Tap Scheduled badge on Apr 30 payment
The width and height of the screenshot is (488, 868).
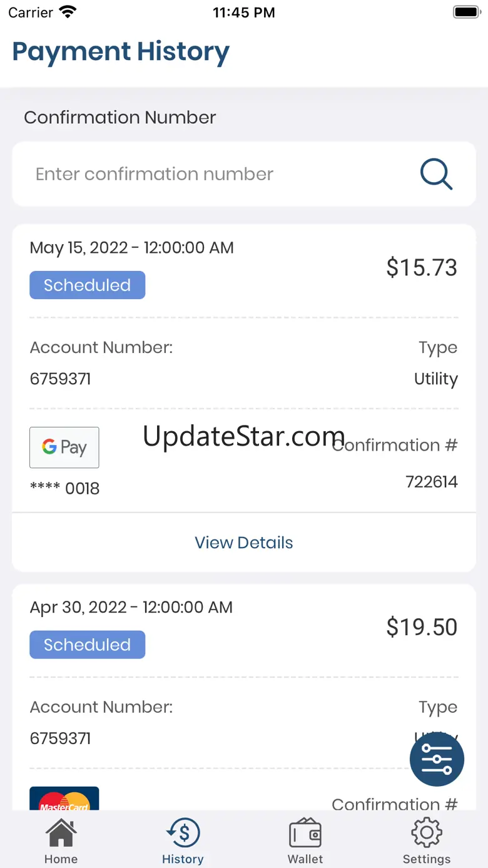(x=88, y=645)
